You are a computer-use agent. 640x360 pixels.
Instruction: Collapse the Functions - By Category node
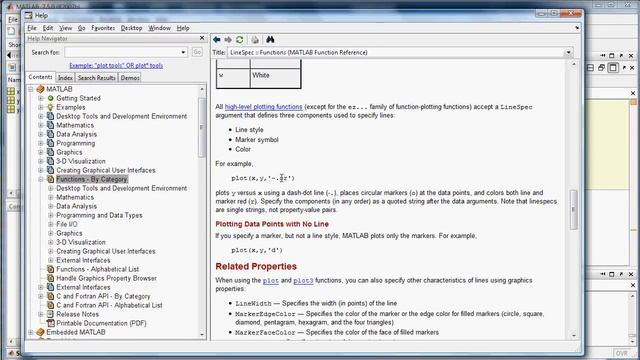tap(41, 179)
